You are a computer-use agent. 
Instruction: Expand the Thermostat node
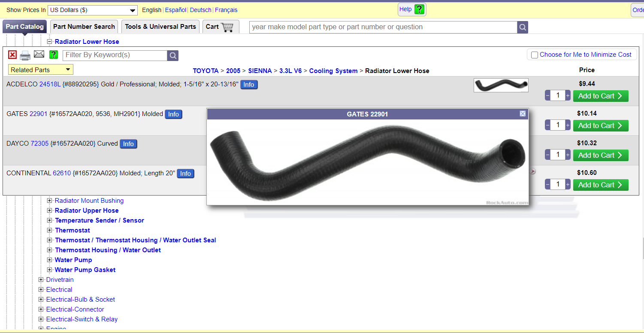(49, 230)
